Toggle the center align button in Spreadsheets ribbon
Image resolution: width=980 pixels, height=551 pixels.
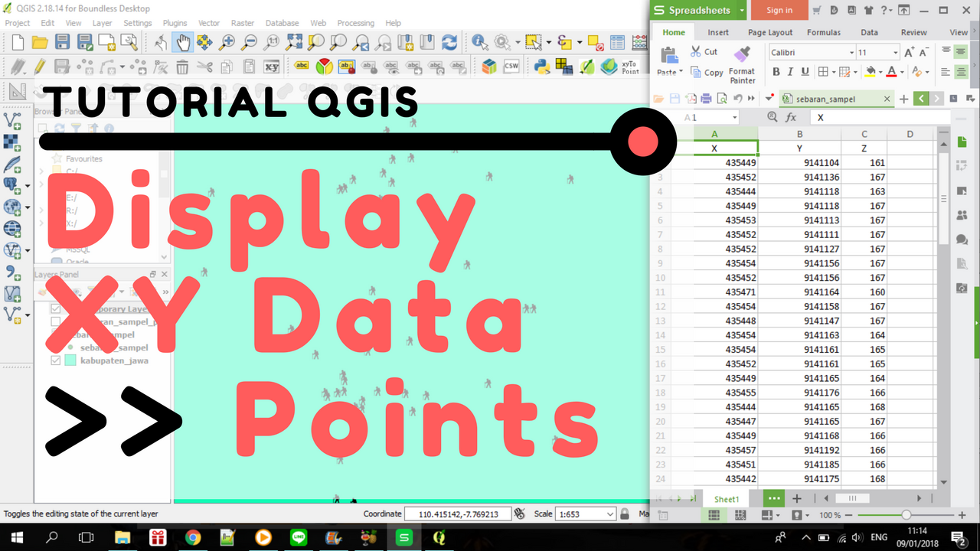tap(961, 72)
